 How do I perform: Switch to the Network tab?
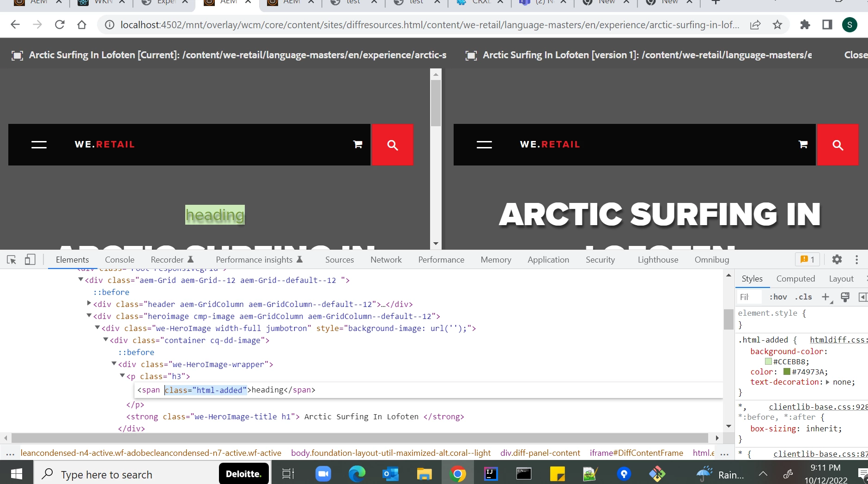click(386, 260)
